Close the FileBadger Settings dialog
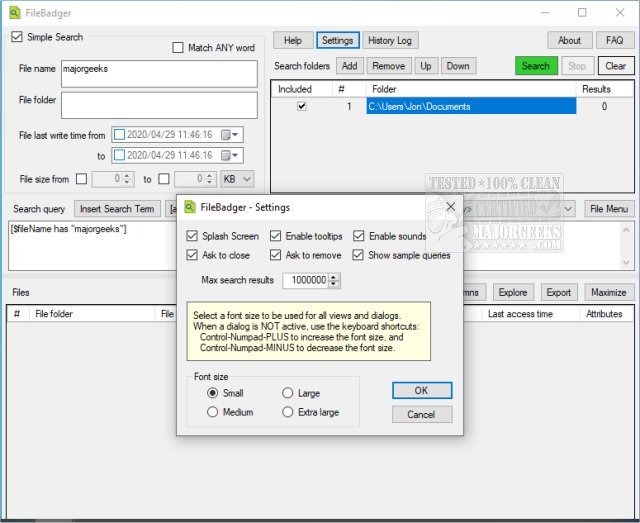This screenshot has width=640, height=523. coord(451,207)
